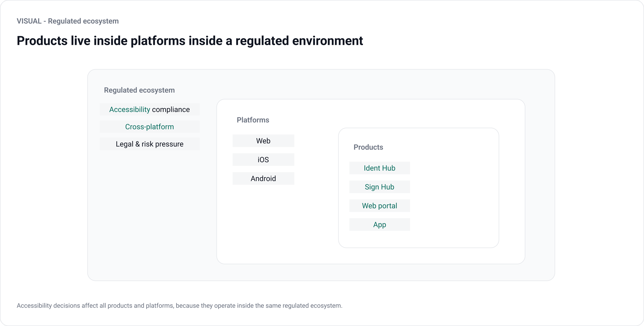The height and width of the screenshot is (326, 644).
Task: Click the footer note about accessibility decisions
Action: tap(179, 306)
